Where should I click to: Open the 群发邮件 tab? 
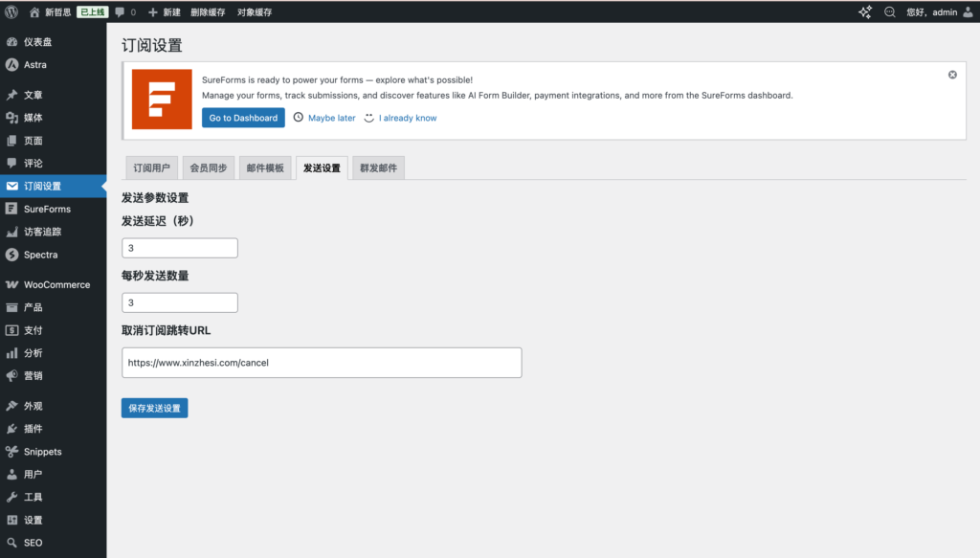378,168
